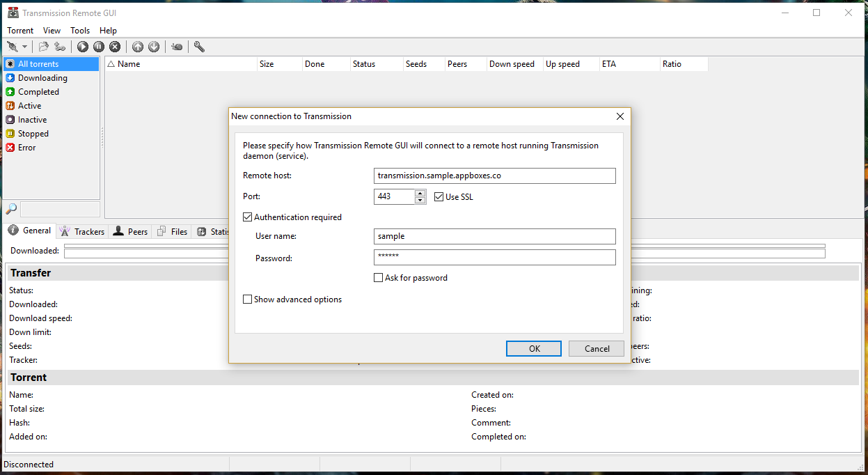Sort torrents by the Status column
This screenshot has width=868, height=475.
click(377, 64)
